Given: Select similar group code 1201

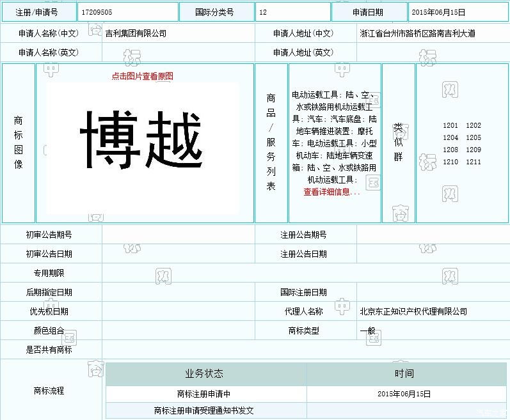Looking at the screenshot, I should (x=450, y=125).
